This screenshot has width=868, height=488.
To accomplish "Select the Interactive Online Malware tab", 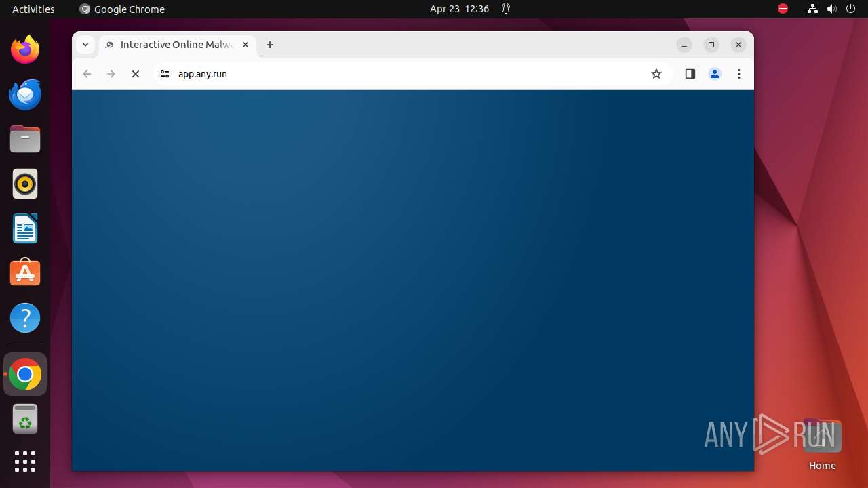I will pos(178,45).
